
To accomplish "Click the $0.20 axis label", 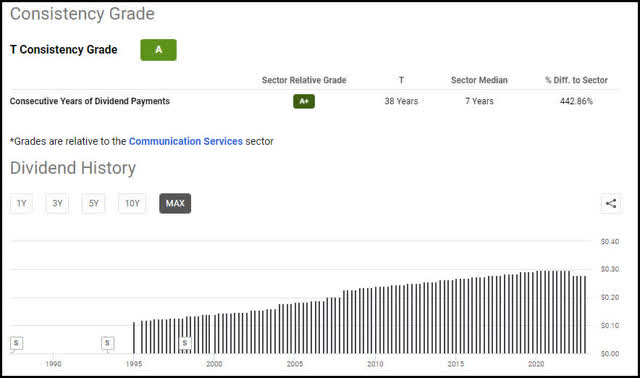I will point(610,298).
